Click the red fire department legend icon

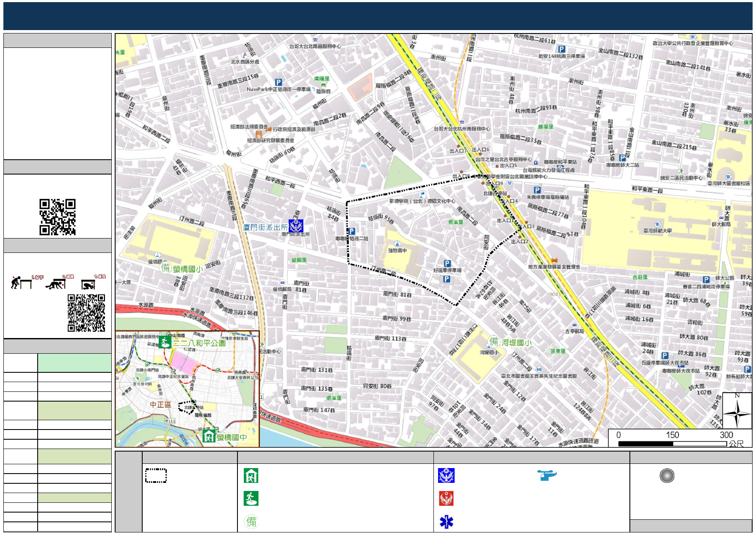pyautogui.click(x=446, y=499)
